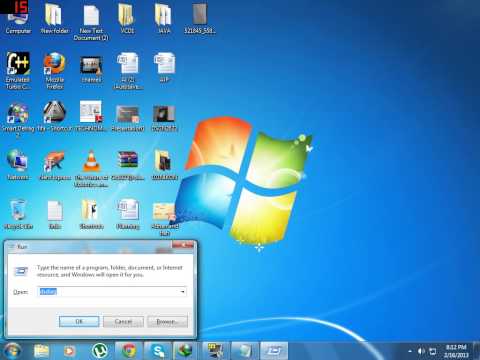This screenshot has width=480, height=360.
Task: Launch Windows Media Player from taskbar
Action: (69, 351)
